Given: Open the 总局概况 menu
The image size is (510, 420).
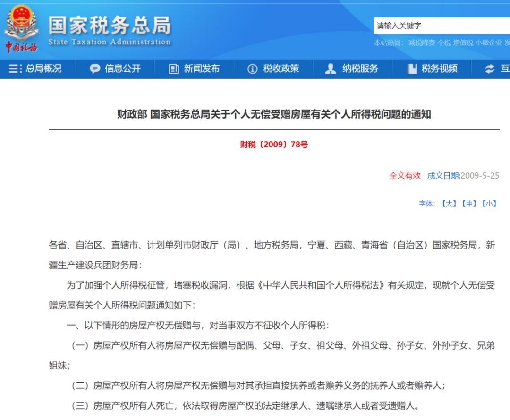Looking at the screenshot, I should click(x=43, y=69).
